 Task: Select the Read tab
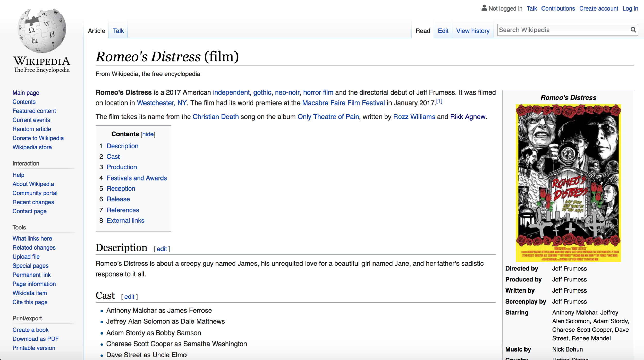click(423, 31)
